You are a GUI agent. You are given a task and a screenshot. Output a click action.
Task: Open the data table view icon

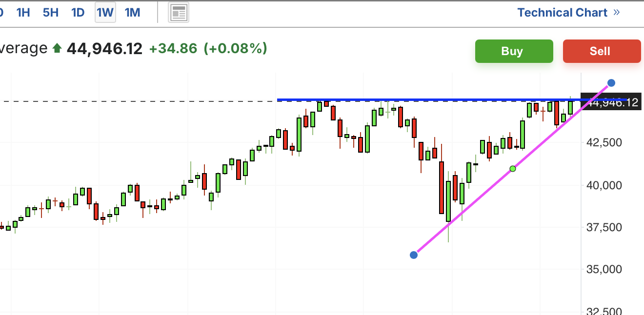click(x=179, y=13)
